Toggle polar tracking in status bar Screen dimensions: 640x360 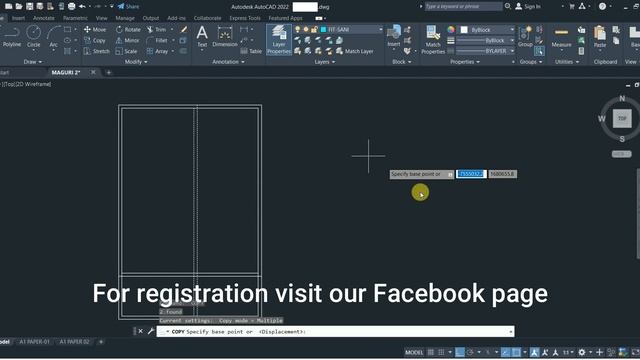click(470, 352)
